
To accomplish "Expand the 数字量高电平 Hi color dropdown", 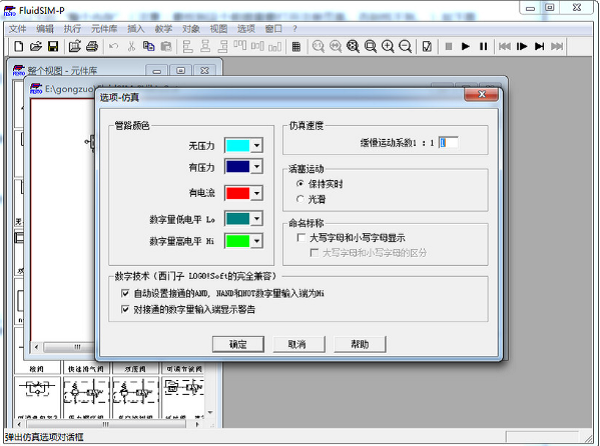I will point(257,241).
